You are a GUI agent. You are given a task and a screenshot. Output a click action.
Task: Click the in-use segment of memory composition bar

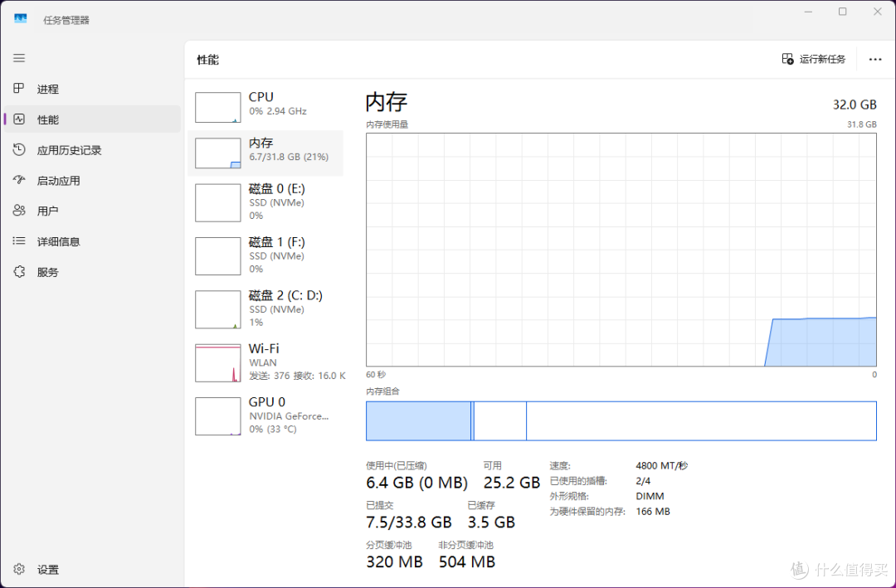coord(418,421)
